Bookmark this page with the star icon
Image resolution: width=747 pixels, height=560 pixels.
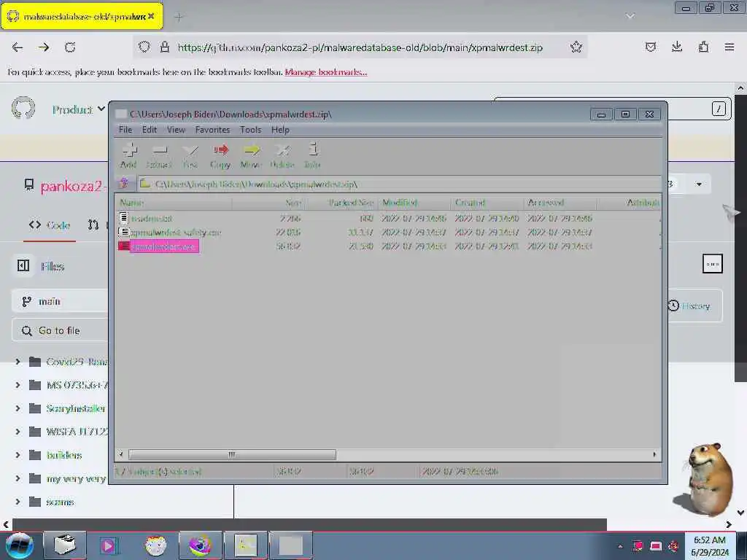[576, 47]
